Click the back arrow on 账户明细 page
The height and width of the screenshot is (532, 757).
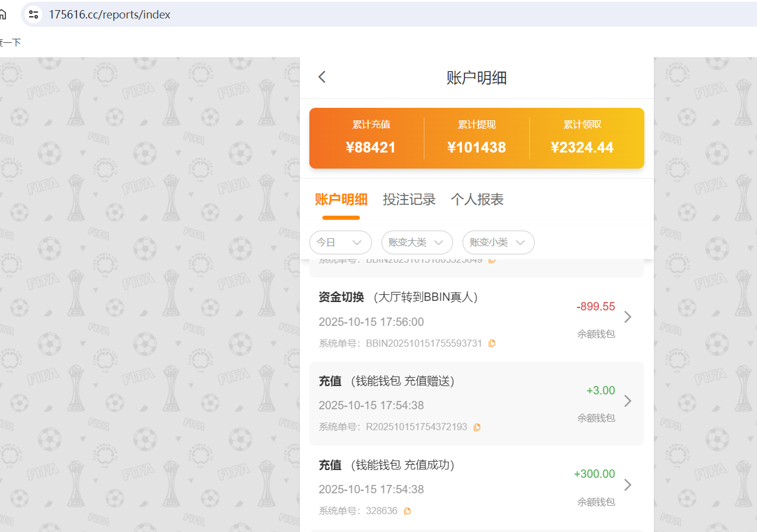point(321,77)
